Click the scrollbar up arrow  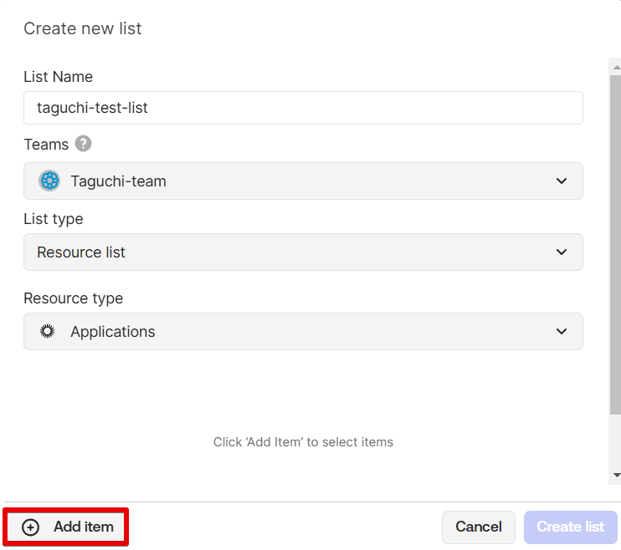pos(615,65)
